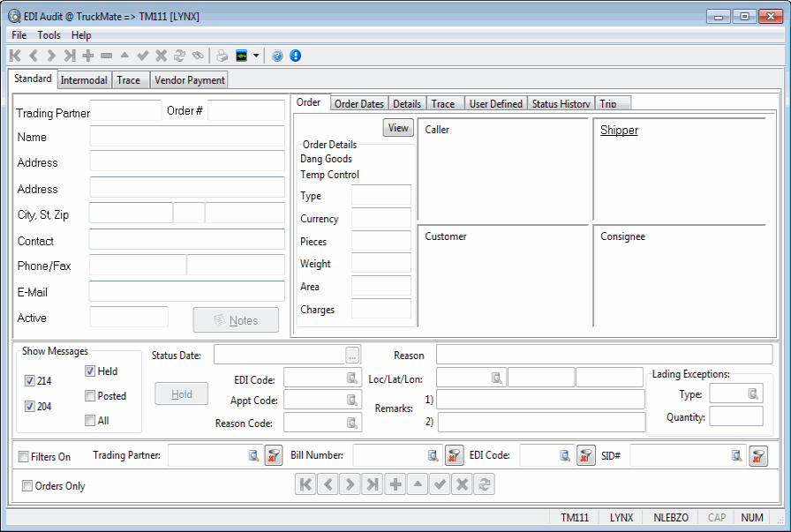
Task: Enable the Filters On checkbox
Action: [25, 457]
